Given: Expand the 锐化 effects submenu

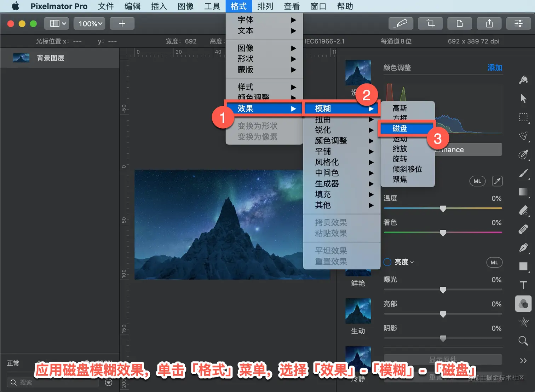Looking at the screenshot, I should (342, 130).
